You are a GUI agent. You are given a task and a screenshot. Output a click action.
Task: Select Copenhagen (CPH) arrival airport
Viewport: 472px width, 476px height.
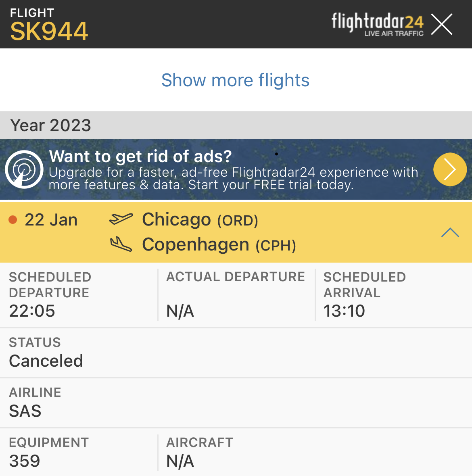point(219,245)
